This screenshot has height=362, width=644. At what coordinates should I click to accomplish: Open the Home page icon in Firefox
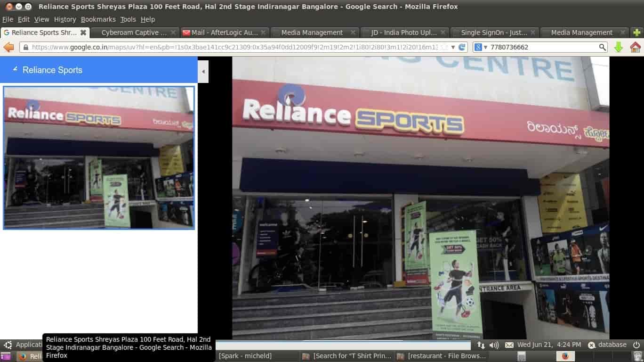point(635,47)
